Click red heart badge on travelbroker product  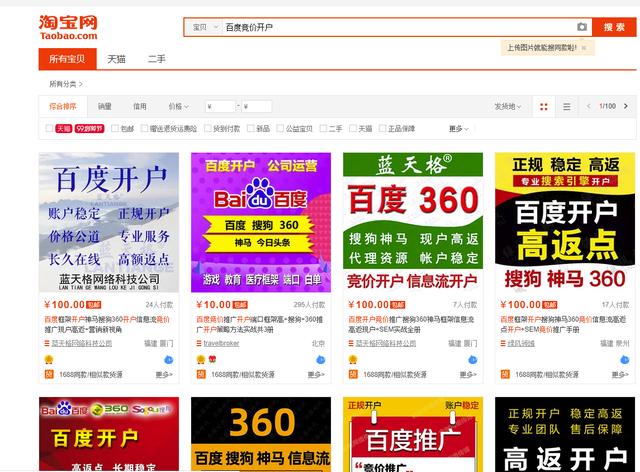(212, 359)
